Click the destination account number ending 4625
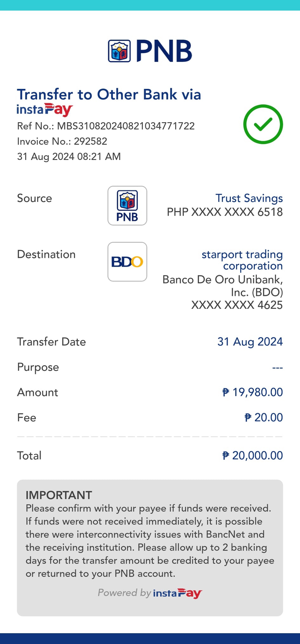This screenshot has height=644, width=300. click(x=237, y=305)
